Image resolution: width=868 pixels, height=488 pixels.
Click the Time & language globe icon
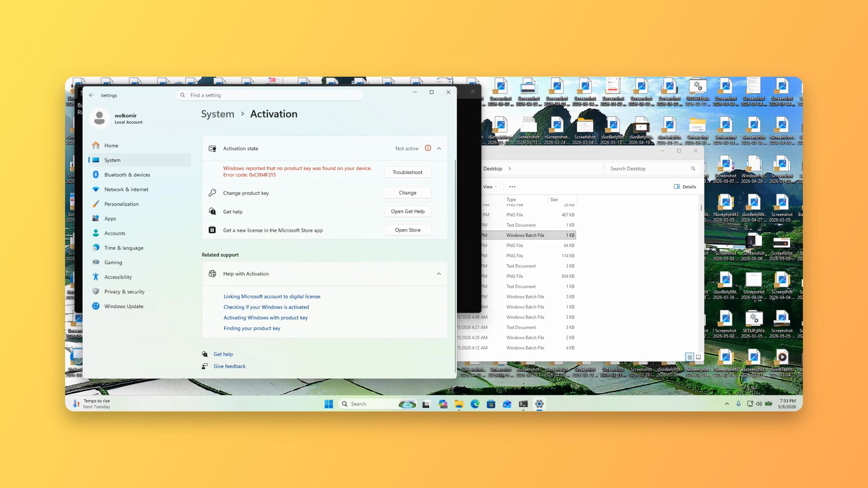[96, 248]
